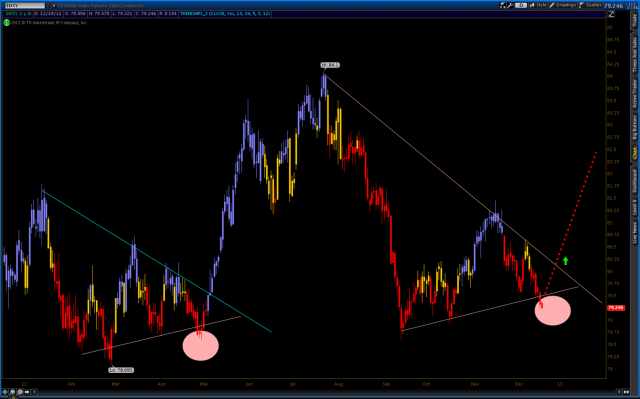
Task: Select the pink ellipse drawing near May
Action: coord(200,346)
